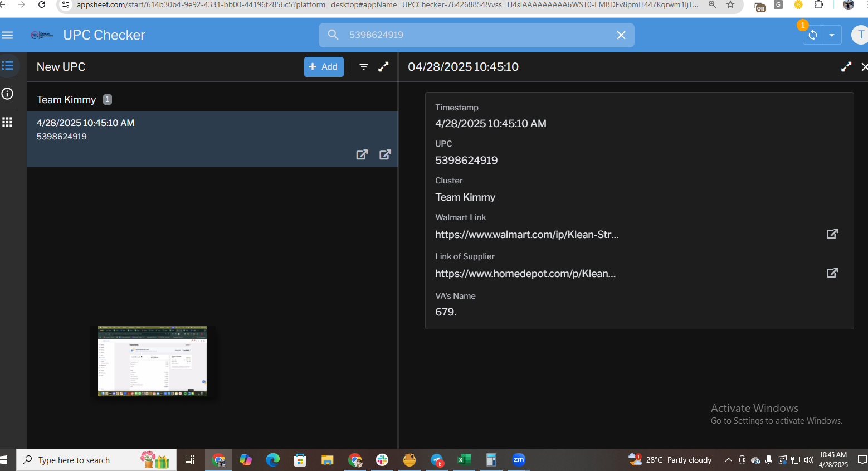868x471 pixels.
Task: Open the browser extensions puzzle icon
Action: tap(818, 4)
